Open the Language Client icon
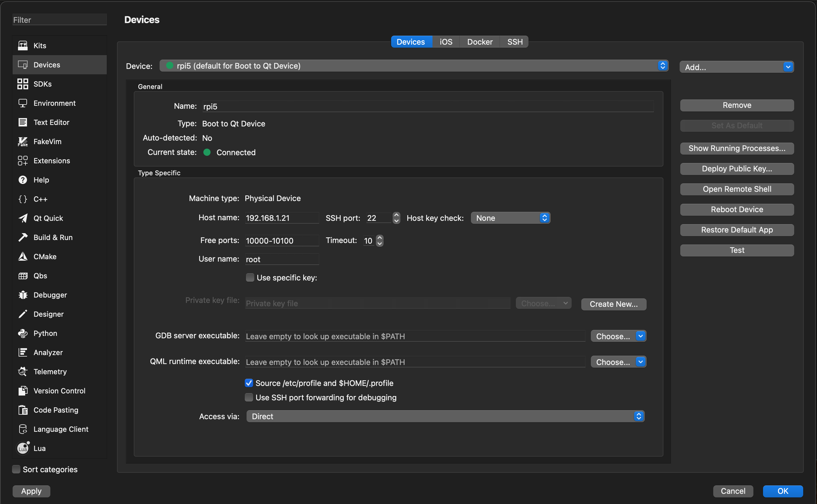 [x=23, y=429]
